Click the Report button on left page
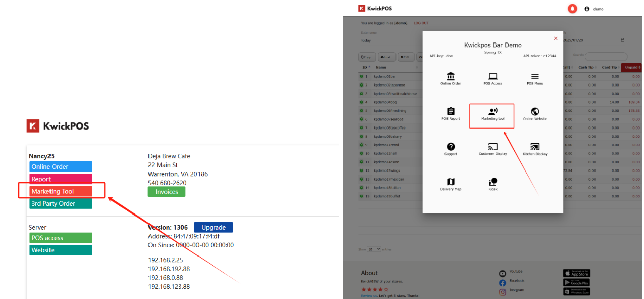The width and height of the screenshot is (644, 299). coord(61,179)
